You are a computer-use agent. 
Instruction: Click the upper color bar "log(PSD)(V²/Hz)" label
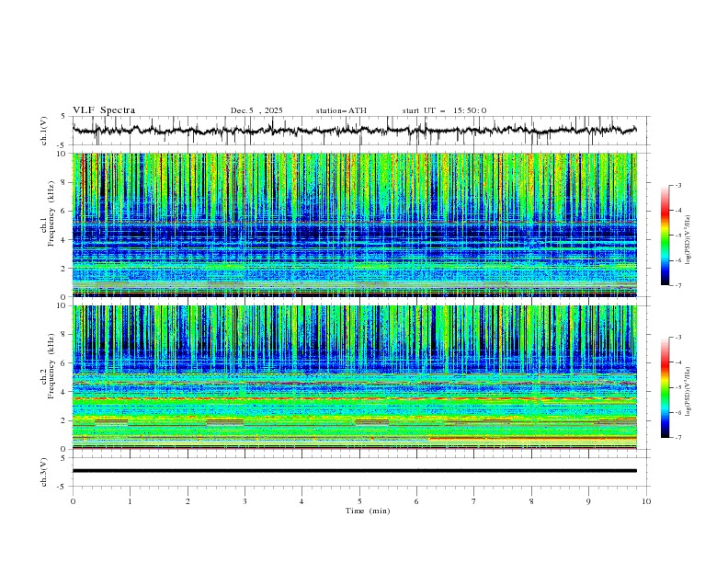[x=688, y=240]
